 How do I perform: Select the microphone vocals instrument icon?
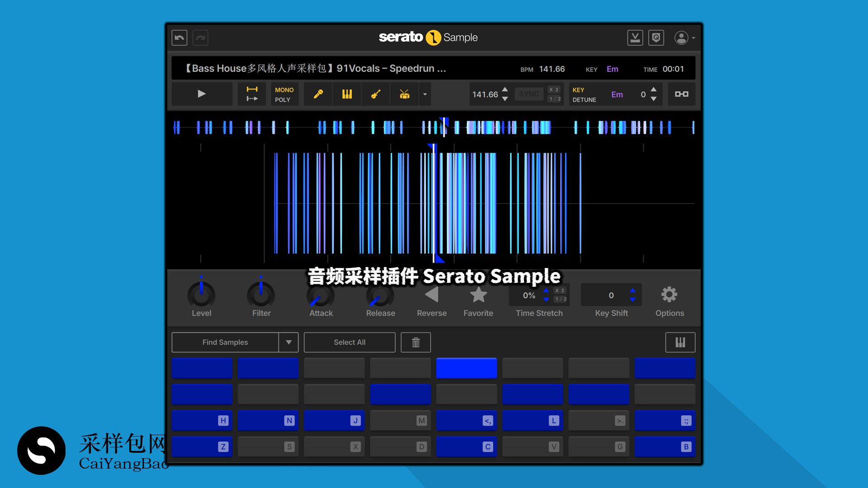318,94
